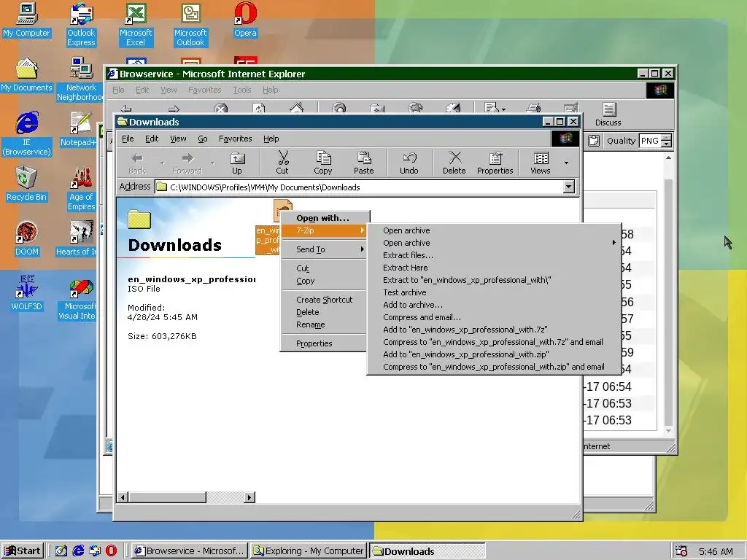Select Compress and email... option
747x560 pixels.
[x=495, y=317]
